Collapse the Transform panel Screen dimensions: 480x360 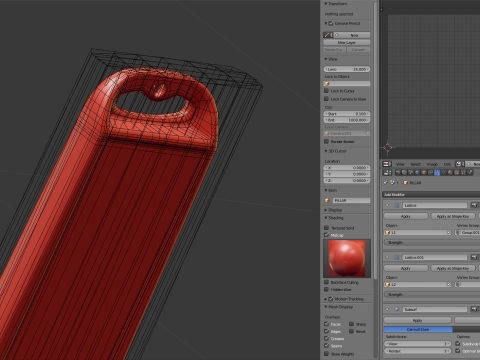[326, 4]
